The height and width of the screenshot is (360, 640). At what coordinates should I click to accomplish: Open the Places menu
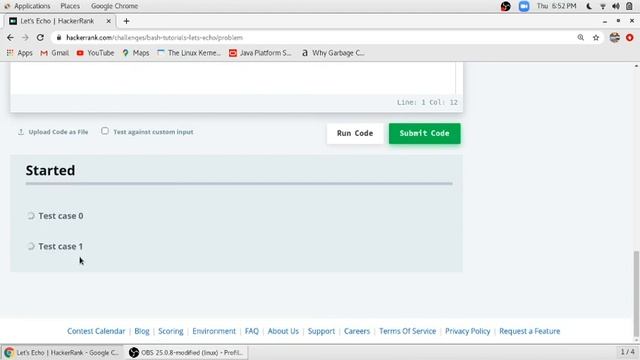click(x=70, y=6)
